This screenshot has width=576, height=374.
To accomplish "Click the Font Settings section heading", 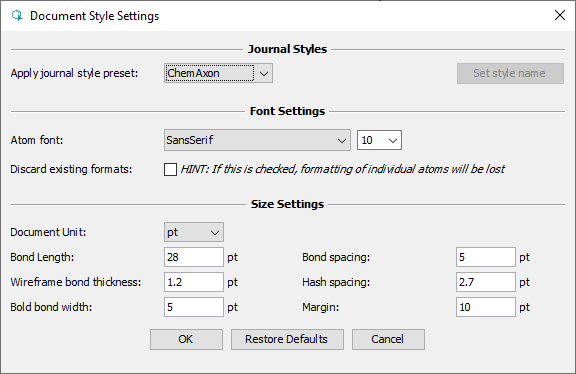I will pyautogui.click(x=287, y=111).
